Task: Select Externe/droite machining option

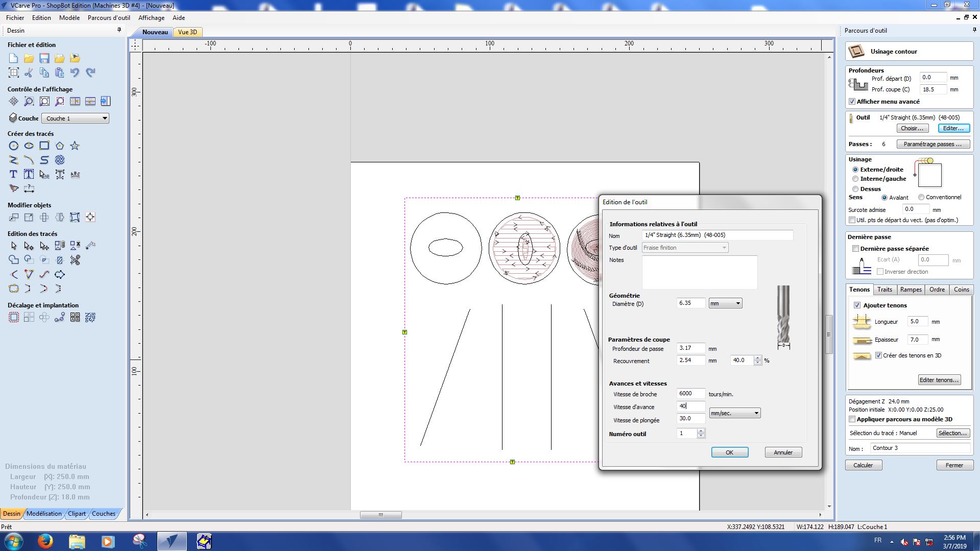Action: 855,170
